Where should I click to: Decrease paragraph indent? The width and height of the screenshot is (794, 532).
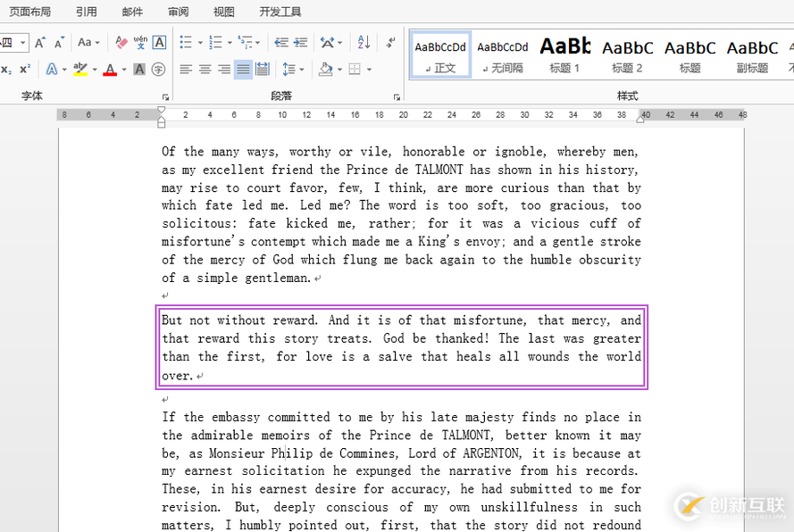tap(281, 43)
